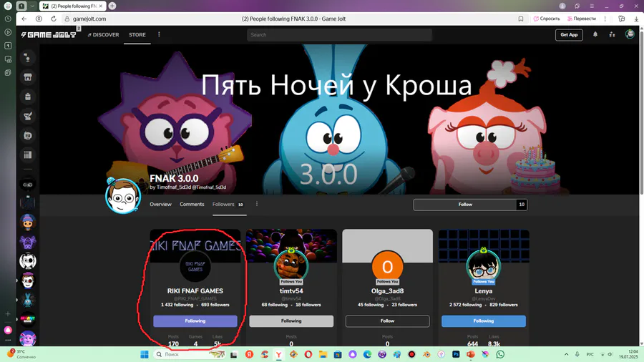
Task: Open the more options beside Followers tab
Action: [257, 204]
